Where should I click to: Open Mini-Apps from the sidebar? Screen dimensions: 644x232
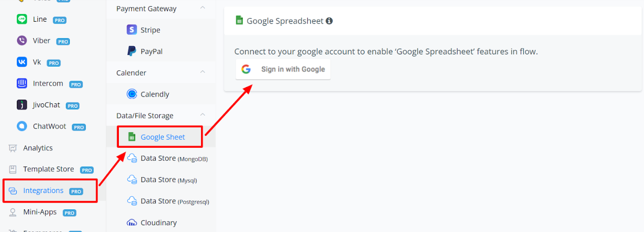(40, 212)
